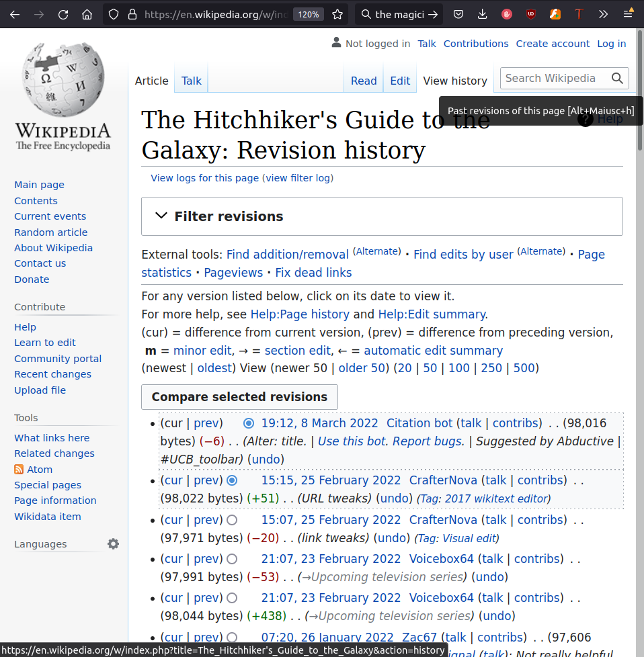Click browser search box 'the magici'
Image resolution: width=644 pixels, height=657 pixels.
tap(399, 15)
